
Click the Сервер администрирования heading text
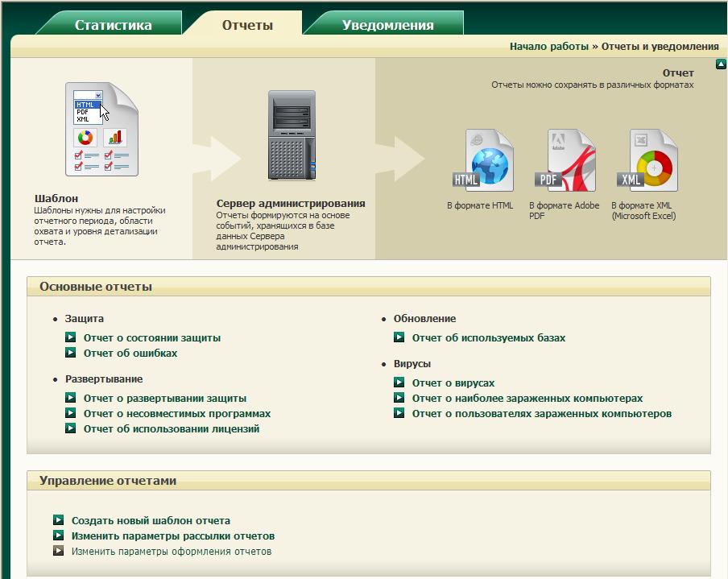pyautogui.click(x=291, y=204)
